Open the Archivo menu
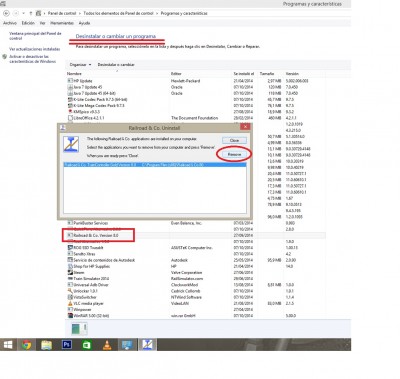400x379 pixels. [x=10, y=23]
